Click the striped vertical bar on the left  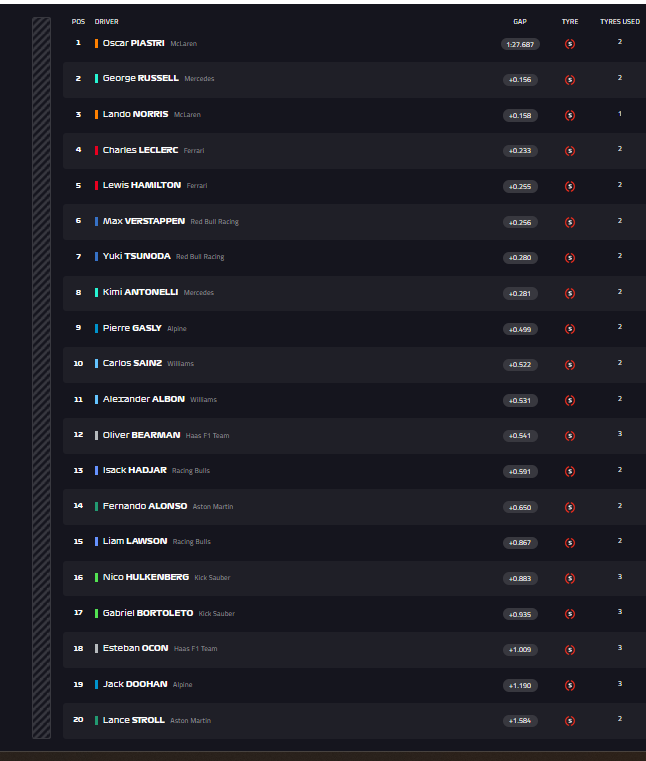pos(41,378)
